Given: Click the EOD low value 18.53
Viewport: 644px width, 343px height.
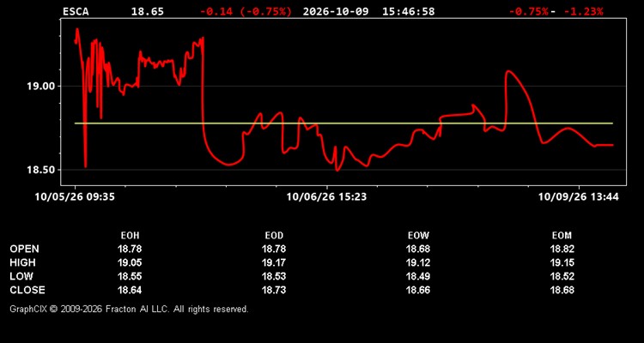Looking at the screenshot, I should tap(274, 276).
